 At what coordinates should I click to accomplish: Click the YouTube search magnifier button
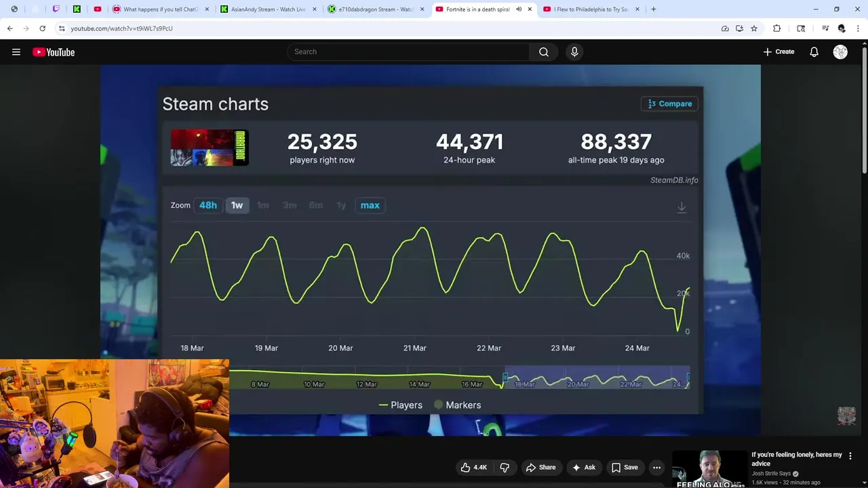click(544, 52)
